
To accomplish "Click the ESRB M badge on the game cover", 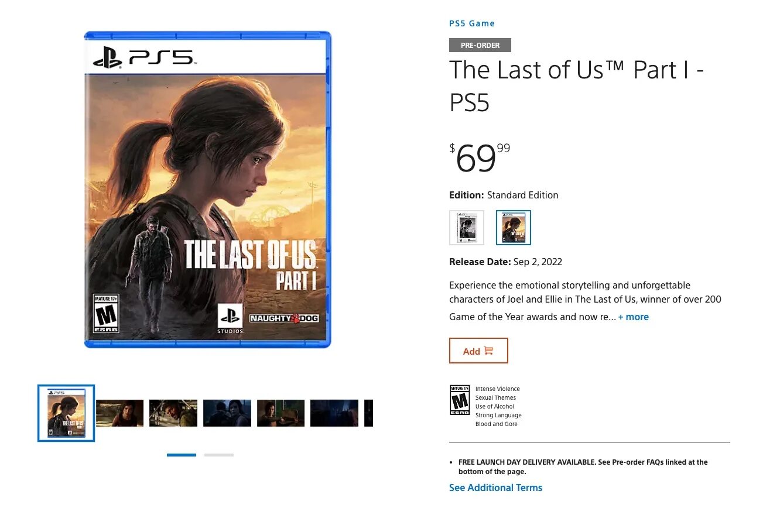I will (x=107, y=313).
